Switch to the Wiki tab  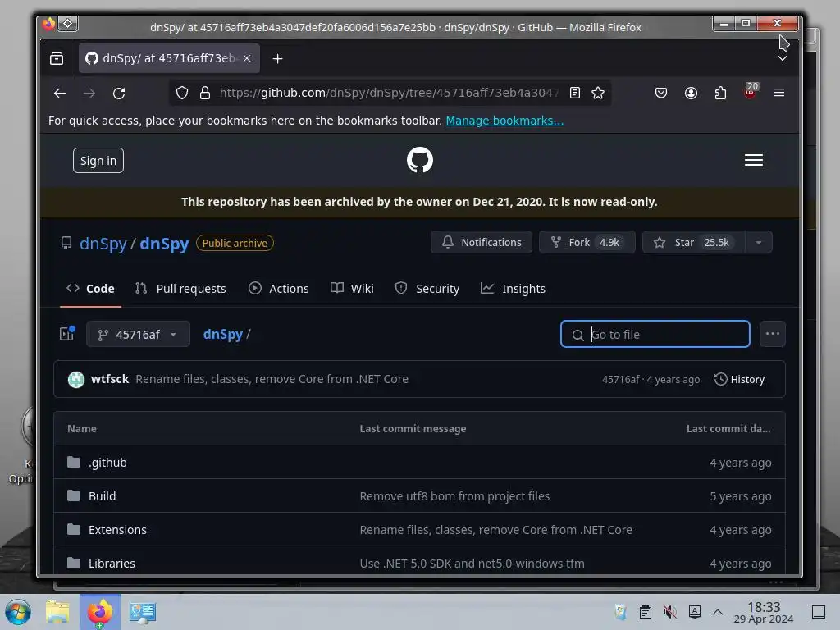tap(352, 289)
